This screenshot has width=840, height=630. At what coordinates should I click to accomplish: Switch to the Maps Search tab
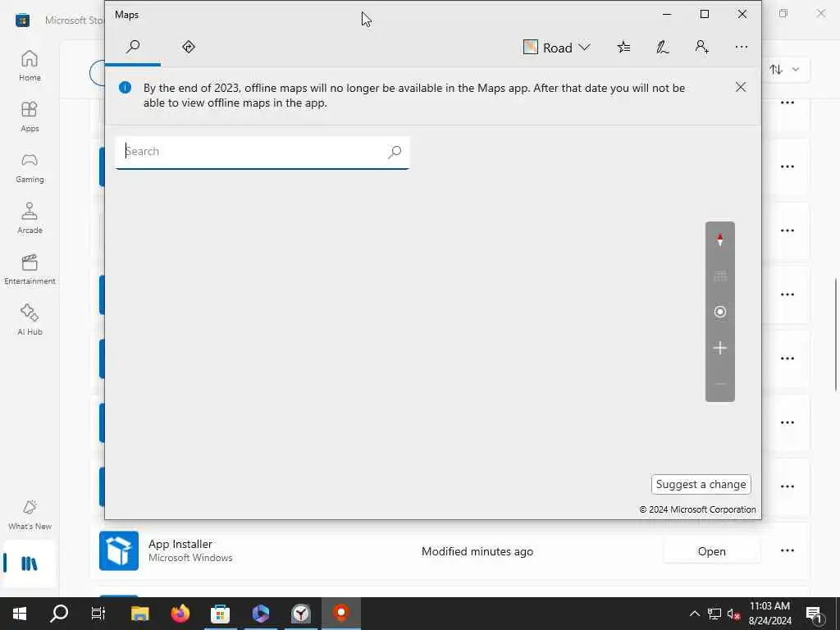[x=133, y=47]
